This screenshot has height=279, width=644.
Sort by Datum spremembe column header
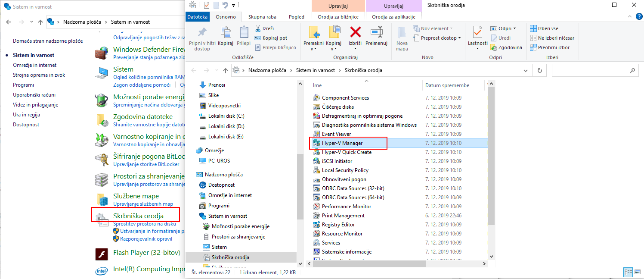pos(447,85)
